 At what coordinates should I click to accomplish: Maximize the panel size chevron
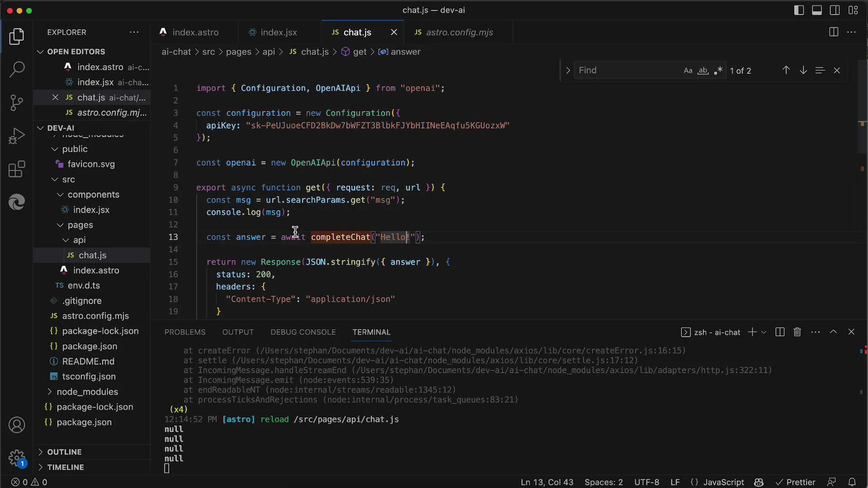[833, 332]
